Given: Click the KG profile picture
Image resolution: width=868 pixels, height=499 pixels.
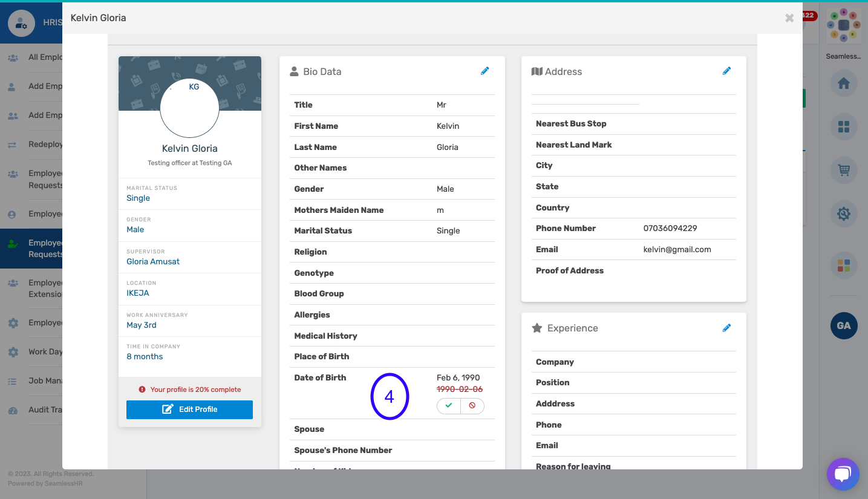Looking at the screenshot, I should 189,108.
